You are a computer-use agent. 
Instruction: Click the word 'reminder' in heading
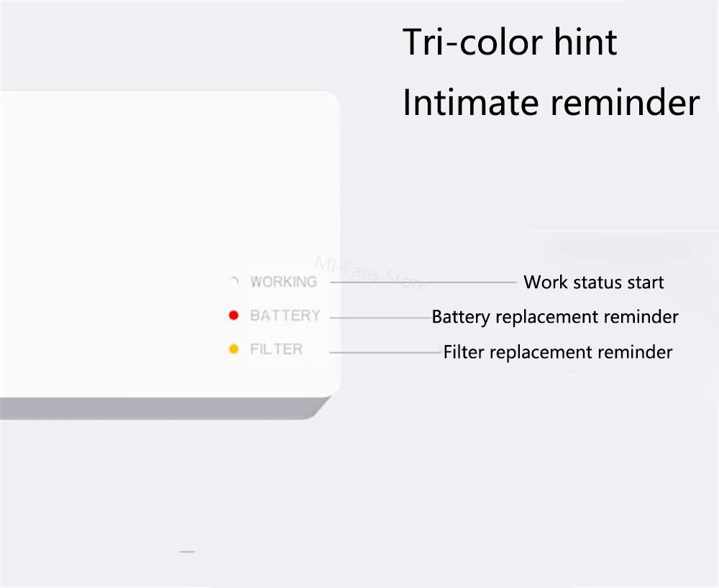coord(626,103)
